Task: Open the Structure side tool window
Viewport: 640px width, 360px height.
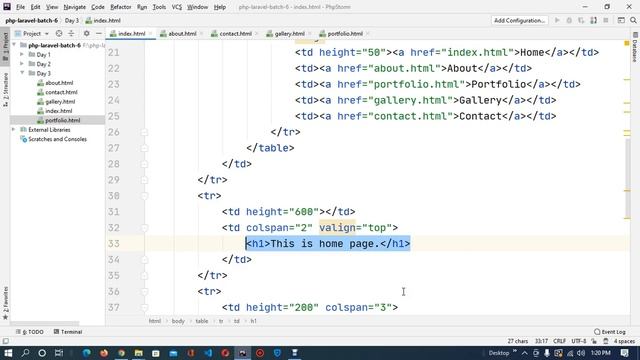Action: coord(5,90)
